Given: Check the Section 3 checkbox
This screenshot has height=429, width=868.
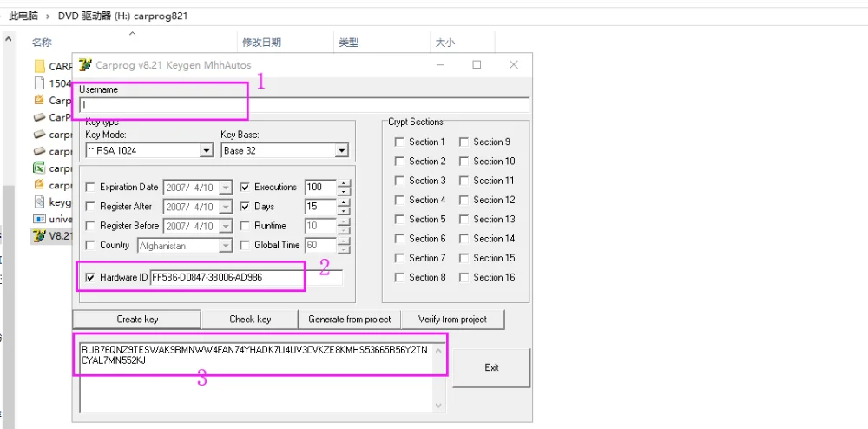Looking at the screenshot, I should [x=399, y=181].
